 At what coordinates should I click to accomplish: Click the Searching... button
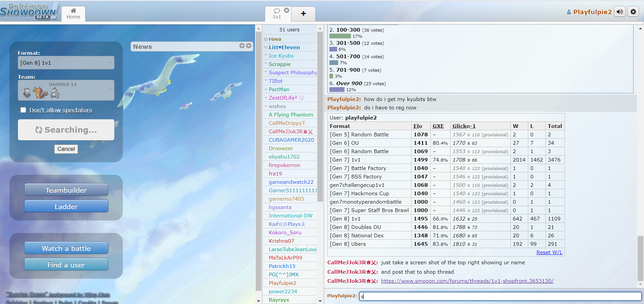tap(66, 130)
